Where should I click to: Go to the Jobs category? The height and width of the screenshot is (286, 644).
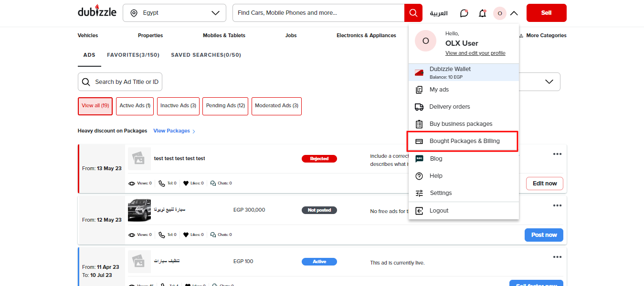291,35
